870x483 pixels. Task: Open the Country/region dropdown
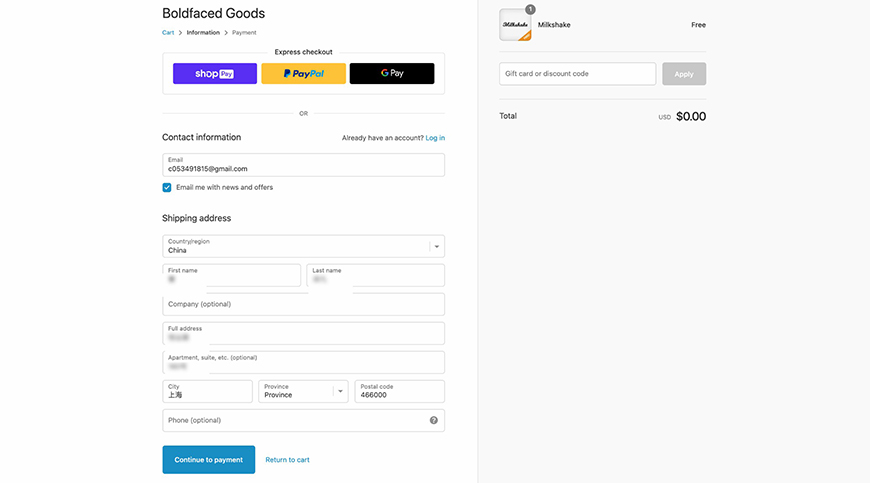[304, 246]
